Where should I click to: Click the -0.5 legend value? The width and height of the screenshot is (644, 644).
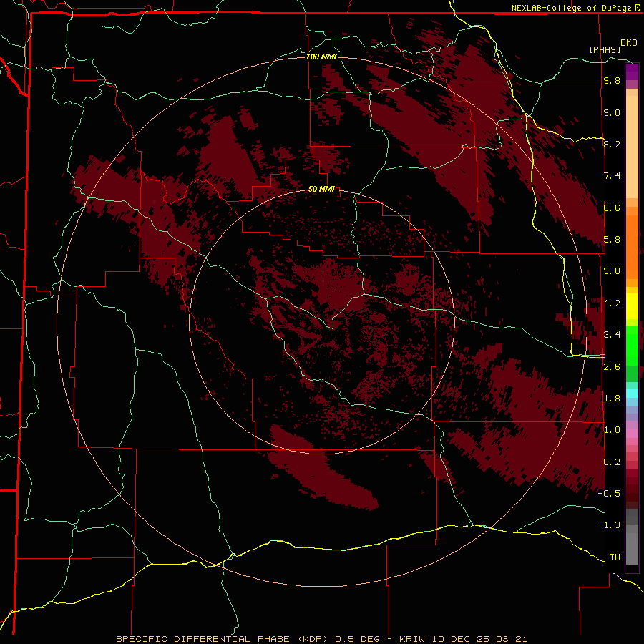pyautogui.click(x=609, y=494)
